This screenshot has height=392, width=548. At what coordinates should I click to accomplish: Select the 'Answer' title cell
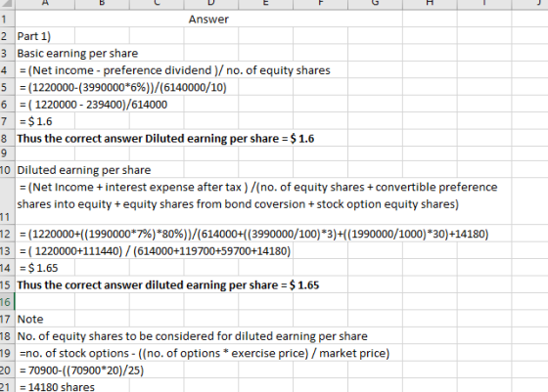click(208, 19)
